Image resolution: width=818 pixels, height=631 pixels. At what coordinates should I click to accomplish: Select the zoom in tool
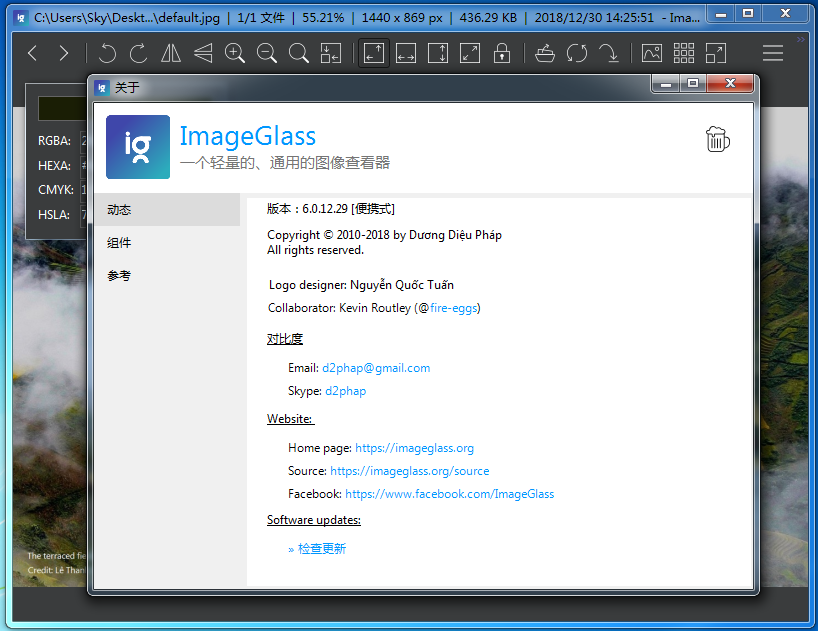click(234, 52)
